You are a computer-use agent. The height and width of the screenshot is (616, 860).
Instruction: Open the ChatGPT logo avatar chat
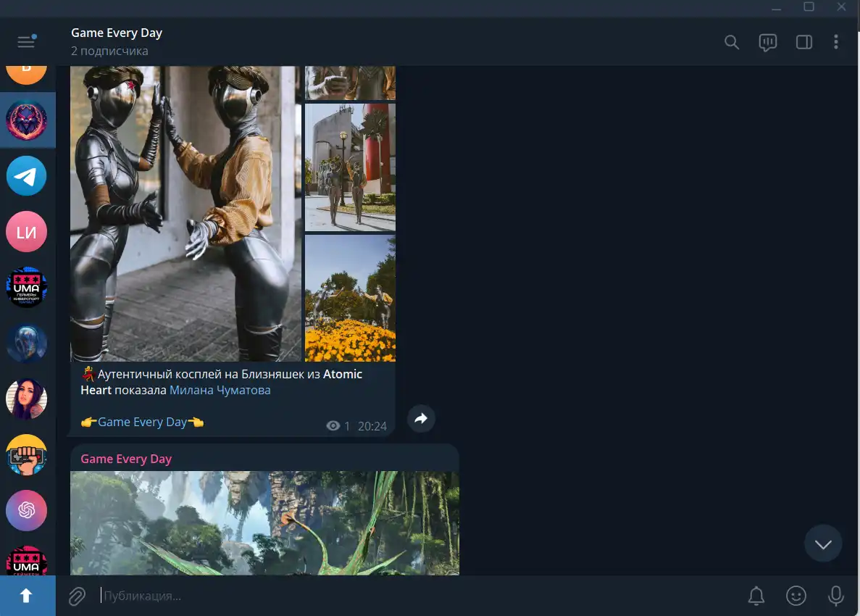point(26,510)
